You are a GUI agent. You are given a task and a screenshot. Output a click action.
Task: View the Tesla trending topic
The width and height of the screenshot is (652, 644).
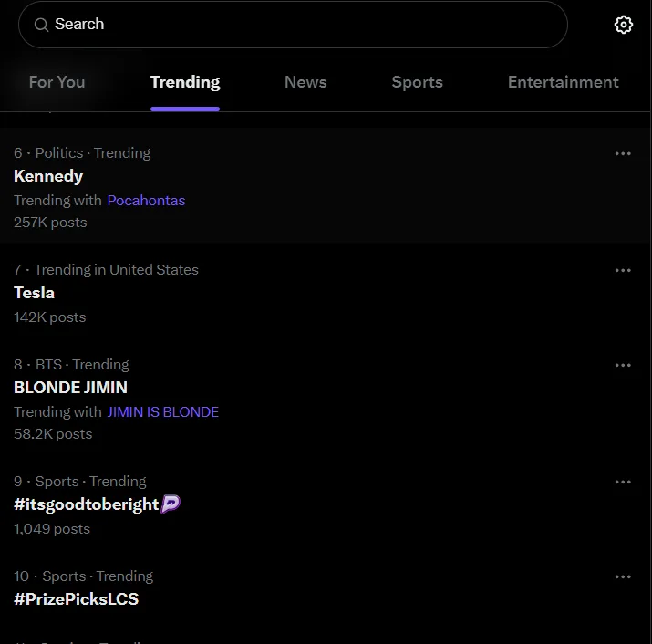[x=35, y=293]
